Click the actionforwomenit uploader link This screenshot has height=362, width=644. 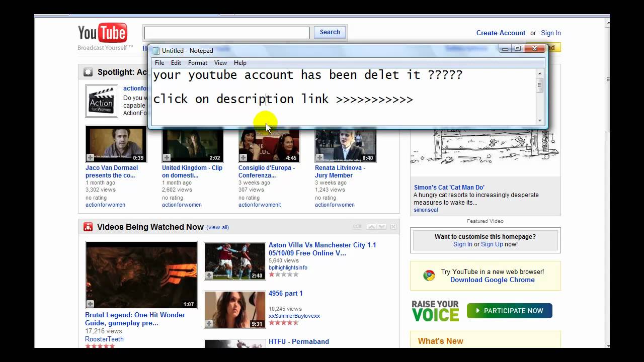[x=260, y=205]
